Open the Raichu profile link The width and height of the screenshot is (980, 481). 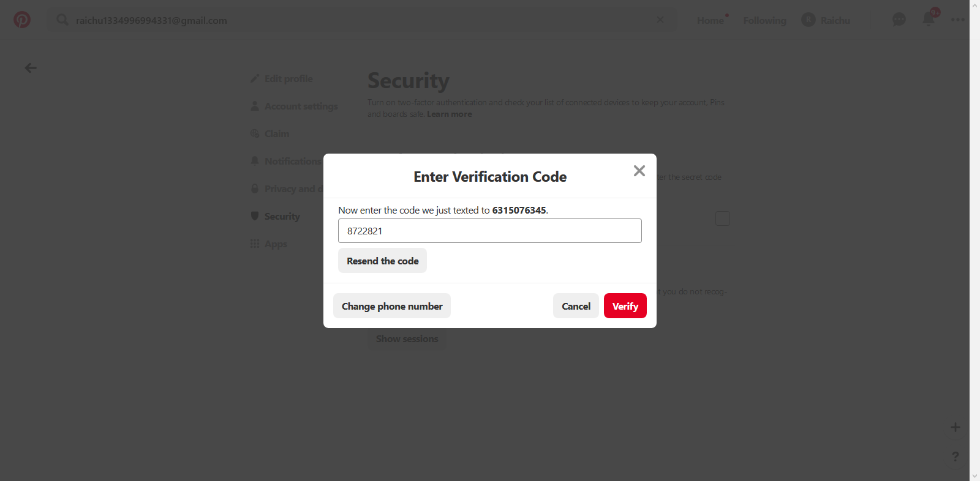[826, 20]
